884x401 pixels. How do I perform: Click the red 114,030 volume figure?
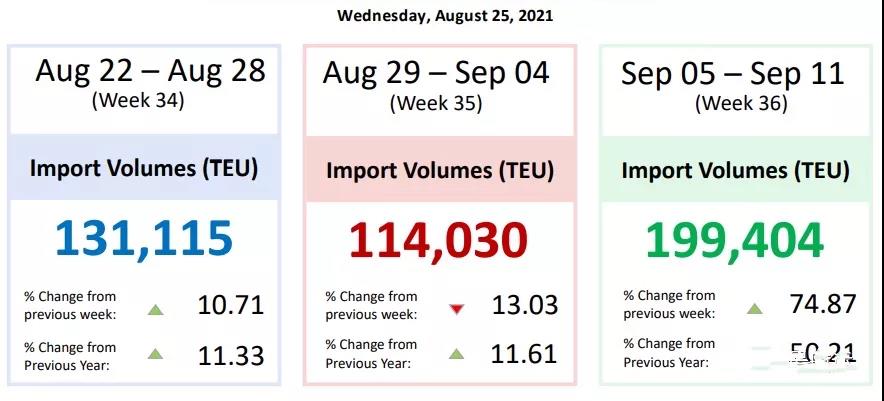438,241
